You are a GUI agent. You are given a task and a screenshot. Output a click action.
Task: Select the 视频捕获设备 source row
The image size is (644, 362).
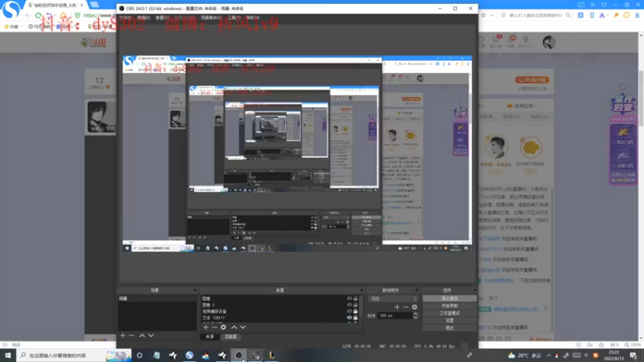(x=279, y=311)
